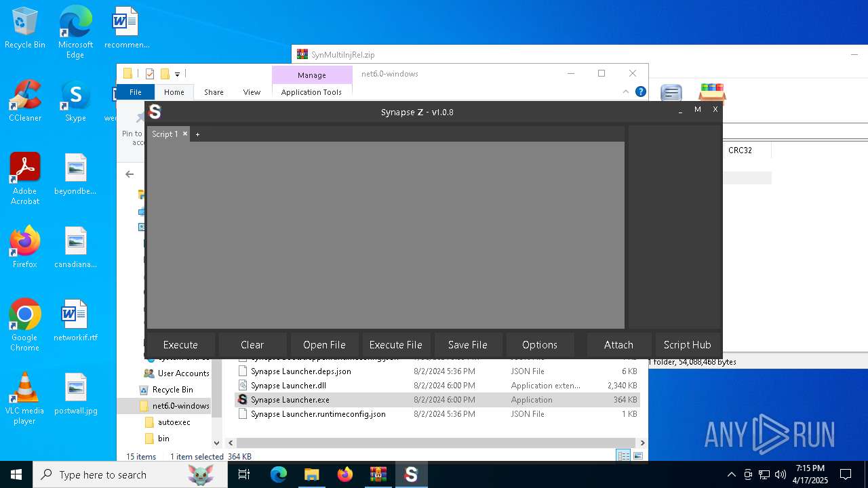Open the View ribbon tab

click(252, 92)
